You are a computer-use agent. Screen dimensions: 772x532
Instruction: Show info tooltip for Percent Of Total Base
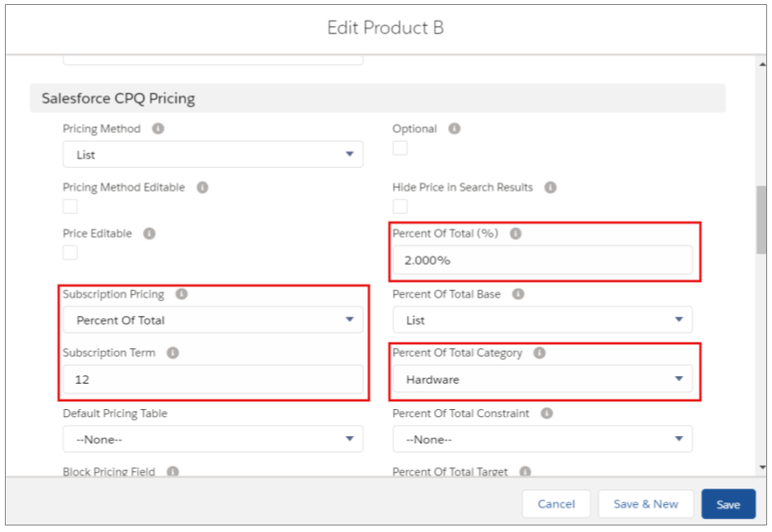tap(518, 293)
